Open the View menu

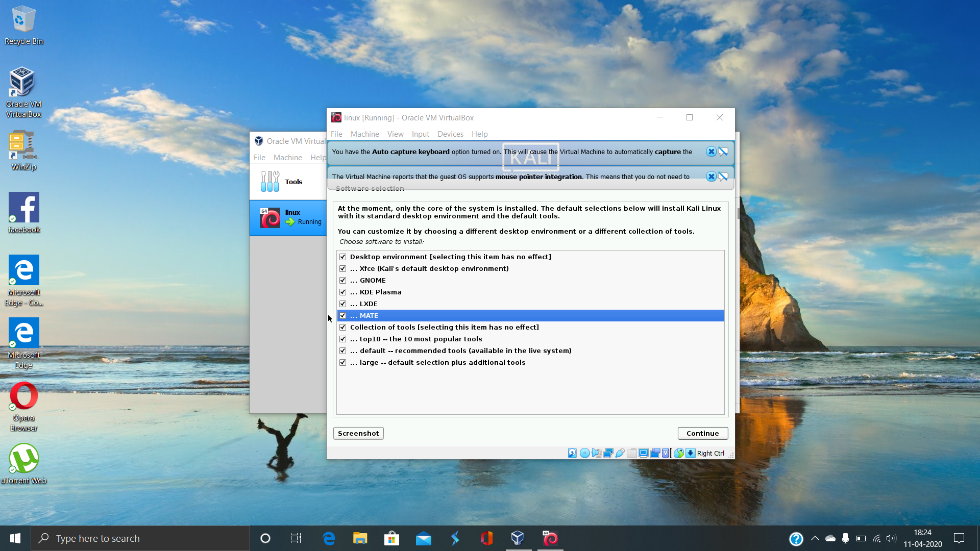coord(395,134)
